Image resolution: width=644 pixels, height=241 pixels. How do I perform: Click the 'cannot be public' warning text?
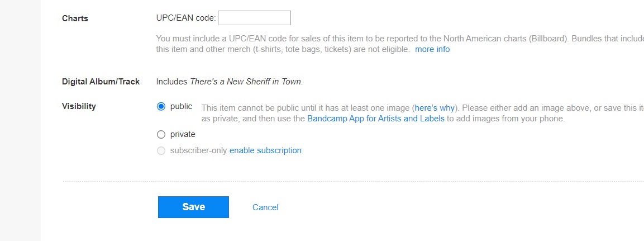click(x=423, y=114)
